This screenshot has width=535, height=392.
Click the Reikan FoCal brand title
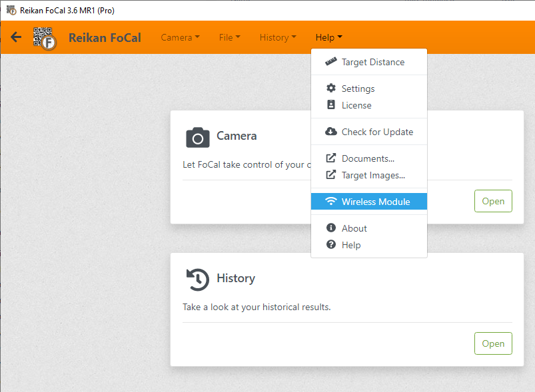pyautogui.click(x=105, y=38)
